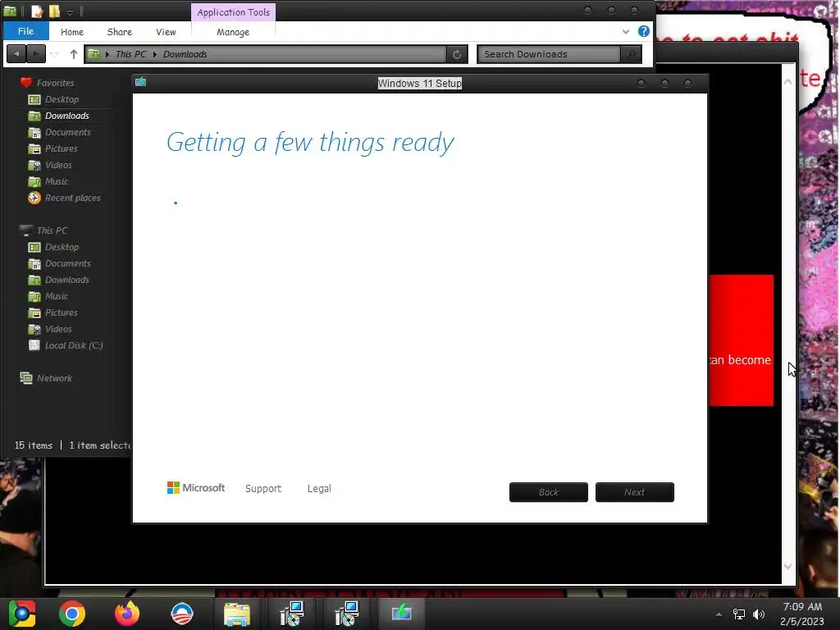Open the Start button on taskbar
Viewport: 840px width, 630px height.
(22, 614)
